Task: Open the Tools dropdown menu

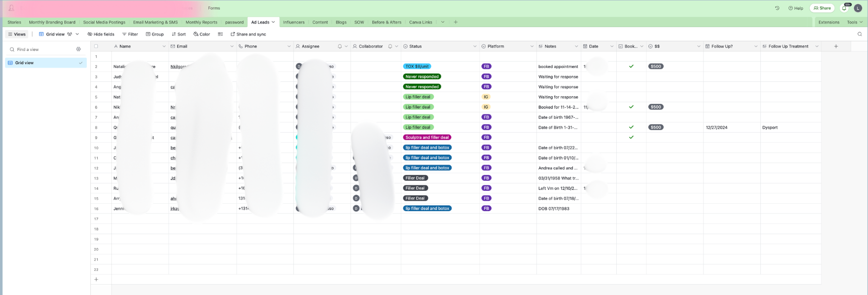Action: tap(855, 22)
